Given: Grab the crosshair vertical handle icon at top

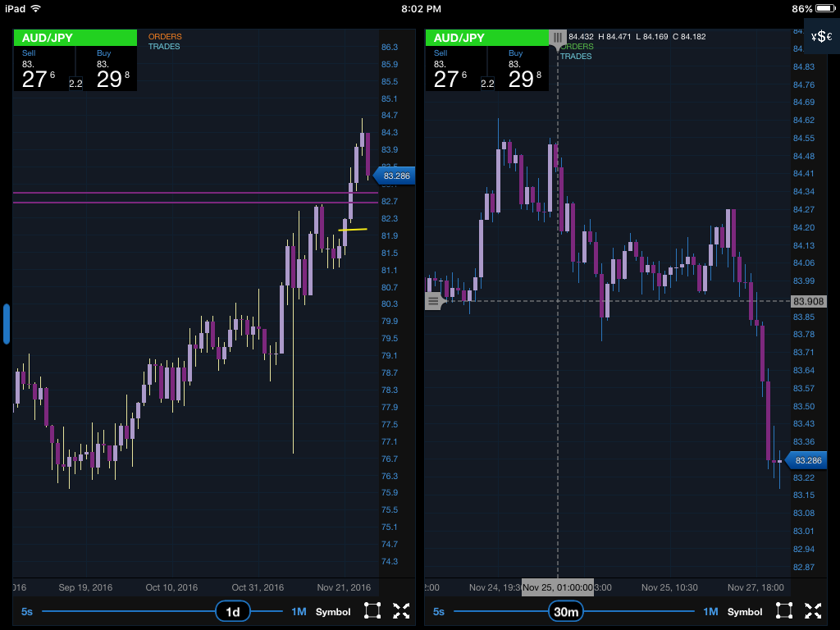Looking at the screenshot, I should point(558,39).
